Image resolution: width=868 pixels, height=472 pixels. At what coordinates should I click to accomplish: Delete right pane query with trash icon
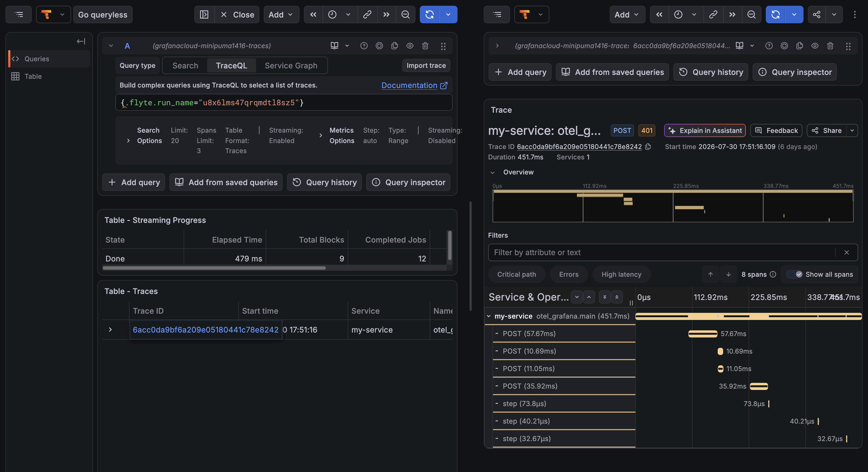coord(830,45)
